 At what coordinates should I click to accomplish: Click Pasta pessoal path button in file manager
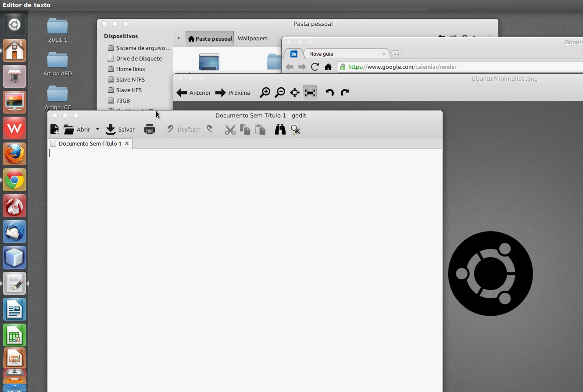tap(210, 39)
